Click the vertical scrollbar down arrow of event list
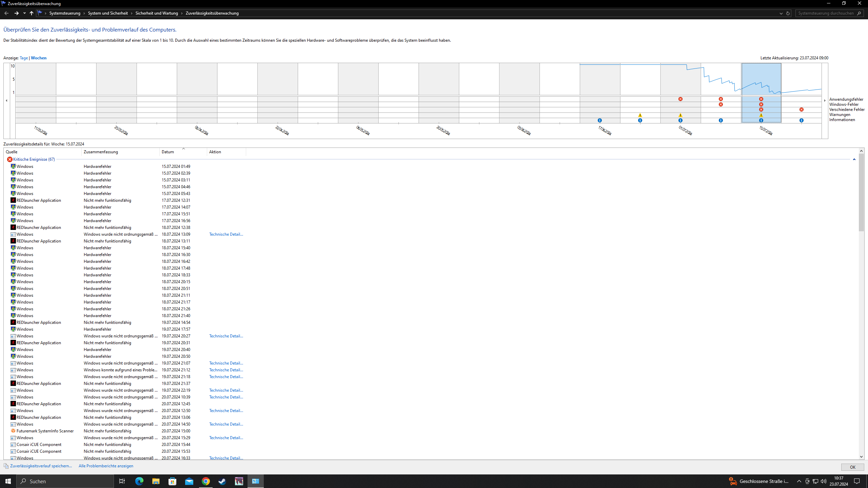Viewport: 868px width, 488px height. pyautogui.click(x=861, y=457)
